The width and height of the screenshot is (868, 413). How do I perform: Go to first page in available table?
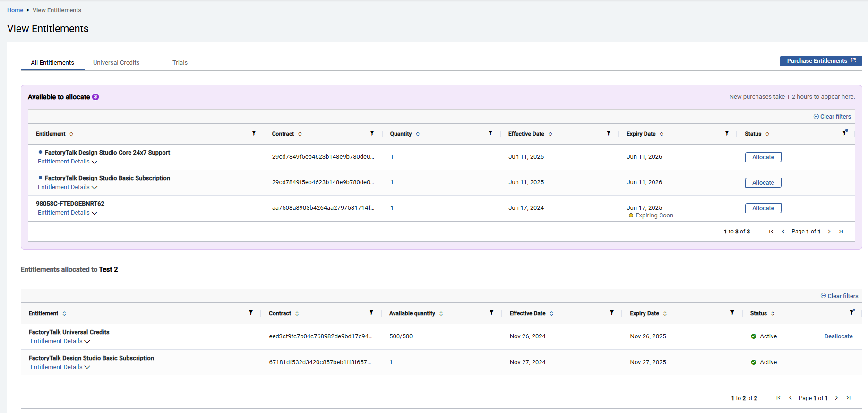pyautogui.click(x=771, y=232)
